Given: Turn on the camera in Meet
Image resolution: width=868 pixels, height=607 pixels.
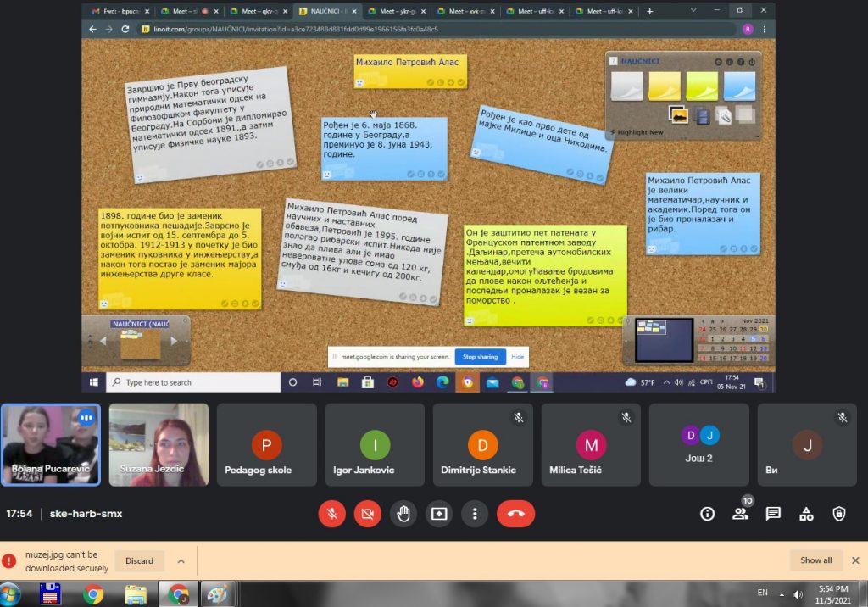Looking at the screenshot, I should tap(367, 514).
